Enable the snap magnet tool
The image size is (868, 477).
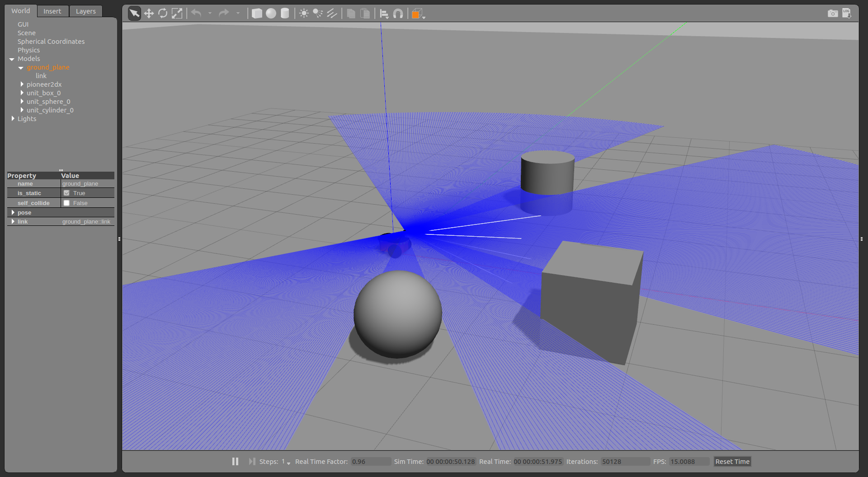398,14
